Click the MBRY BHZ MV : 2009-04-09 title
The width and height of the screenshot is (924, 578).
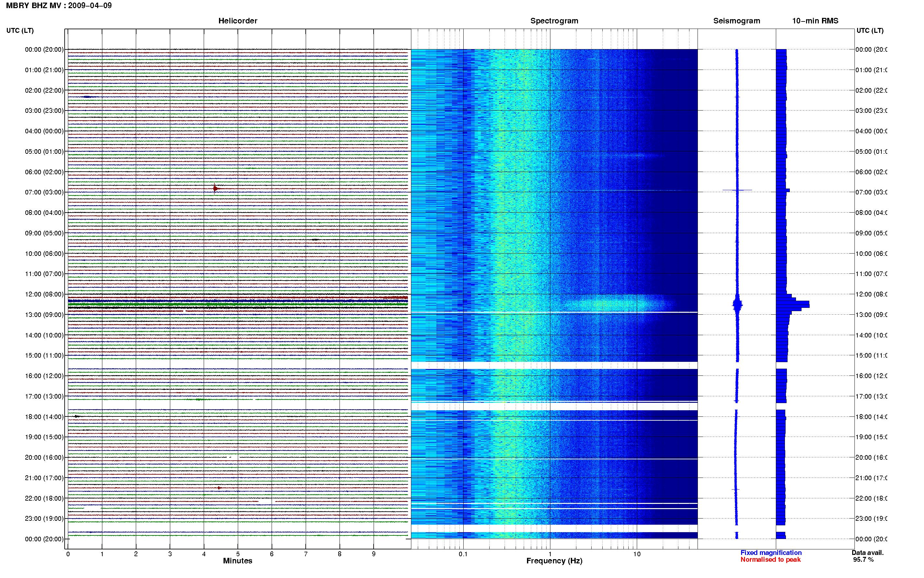tap(59, 5)
